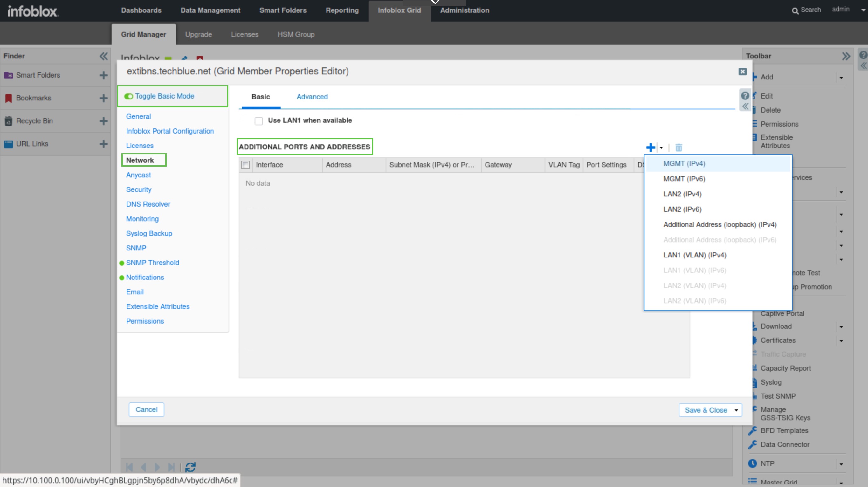The width and height of the screenshot is (868, 487).
Task: Open the Save & Close dropdown arrow
Action: point(736,410)
